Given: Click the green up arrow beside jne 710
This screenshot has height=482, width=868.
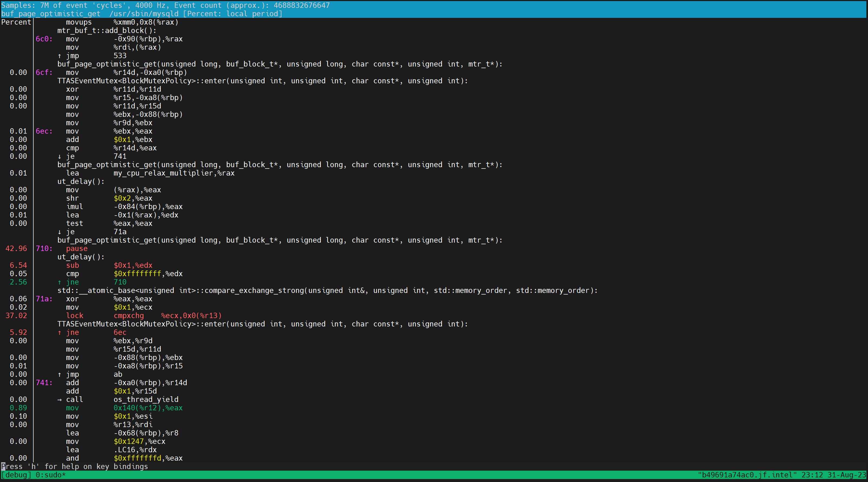Looking at the screenshot, I should coord(59,282).
